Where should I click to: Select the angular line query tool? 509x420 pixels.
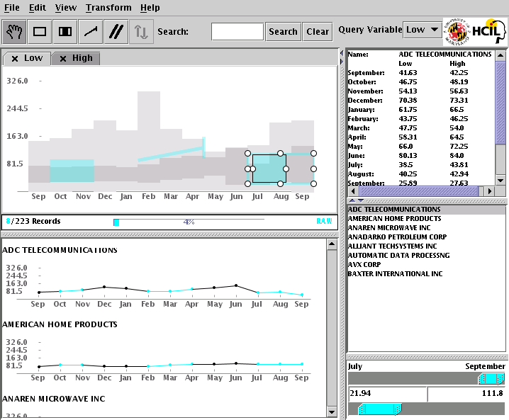(91, 31)
